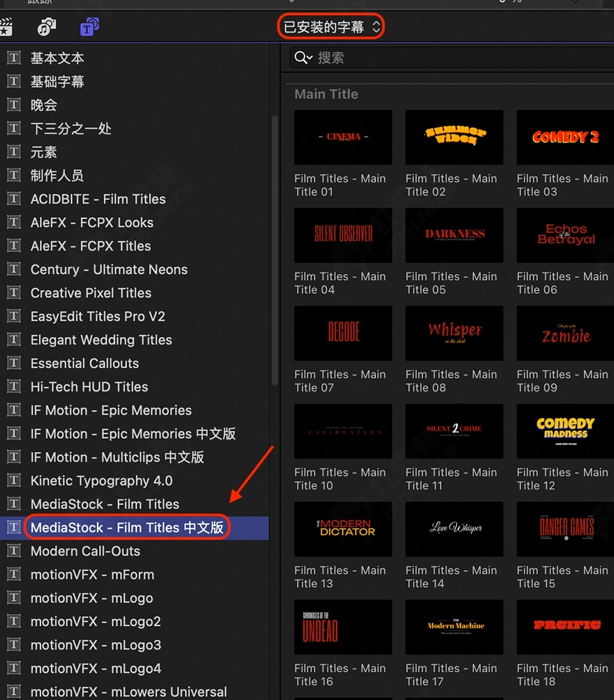Select Main Title 11 Silent Crime thumbnail
The width and height of the screenshot is (614, 700).
(454, 431)
